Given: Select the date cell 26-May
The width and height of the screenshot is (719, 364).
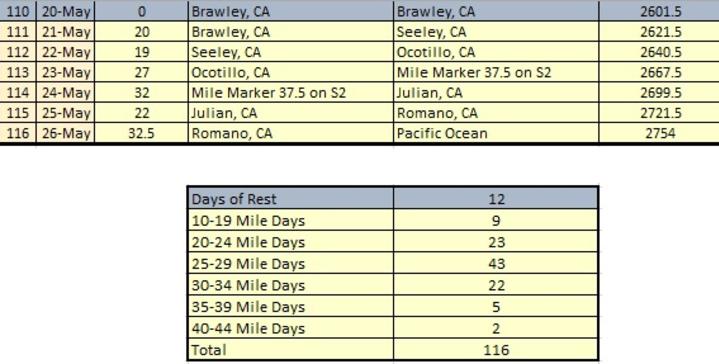Looking at the screenshot, I should (x=66, y=133).
